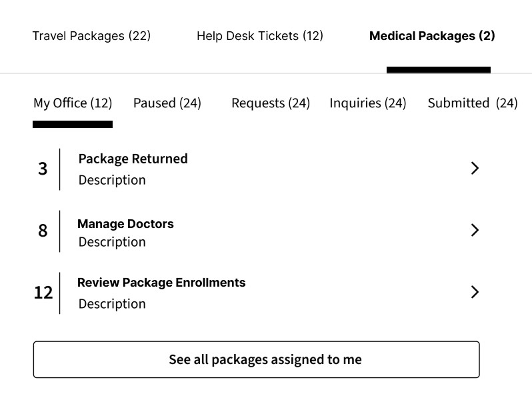This screenshot has height=404, width=532.
Task: Click the Description text under Manage Doctors
Action: click(x=111, y=242)
